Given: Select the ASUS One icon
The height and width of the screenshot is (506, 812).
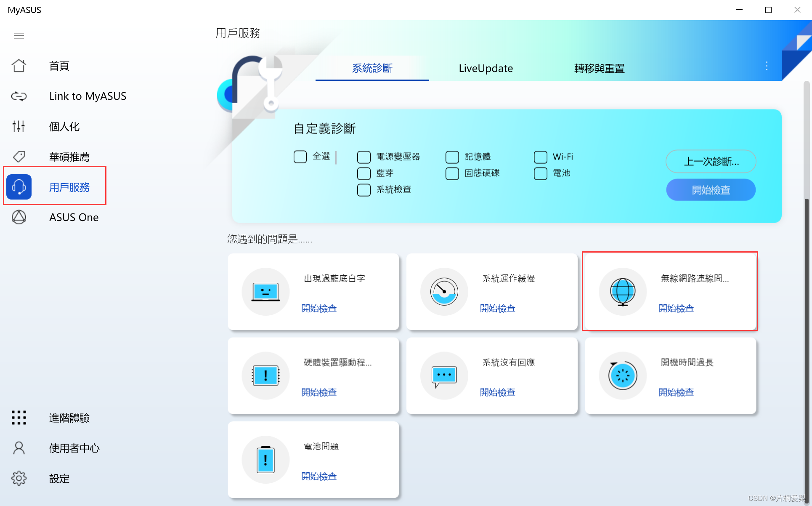Looking at the screenshot, I should (19, 217).
